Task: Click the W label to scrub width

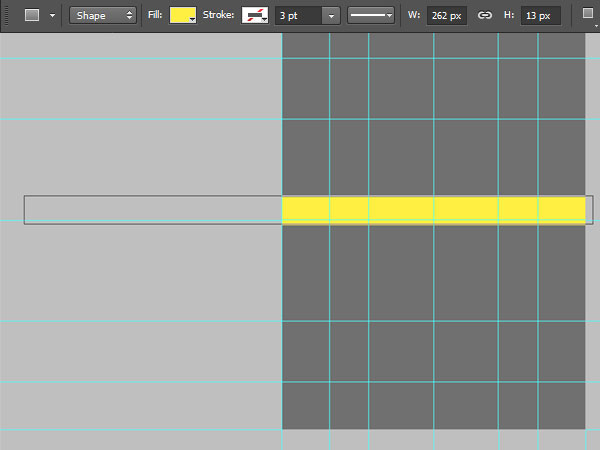Action: click(x=414, y=15)
